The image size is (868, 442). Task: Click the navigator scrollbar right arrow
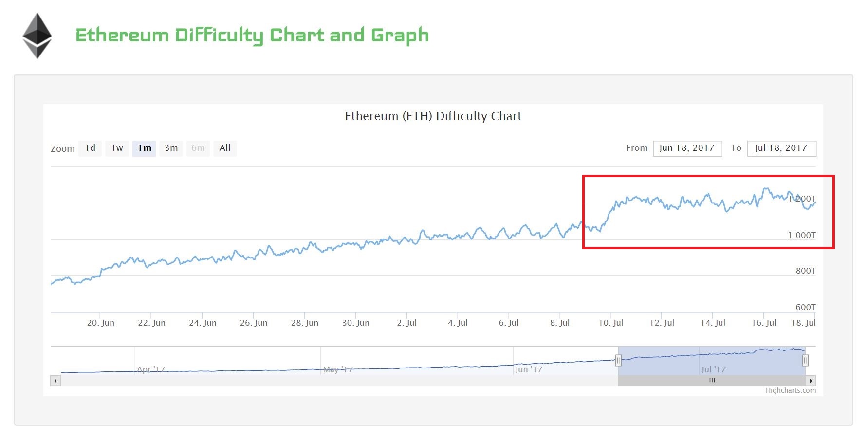click(x=811, y=381)
